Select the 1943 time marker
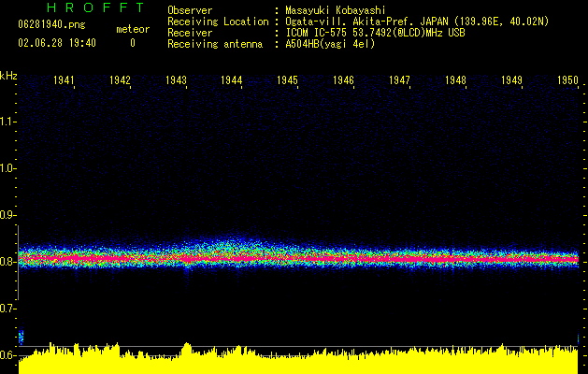This screenshot has width=588, height=374. tap(176, 81)
